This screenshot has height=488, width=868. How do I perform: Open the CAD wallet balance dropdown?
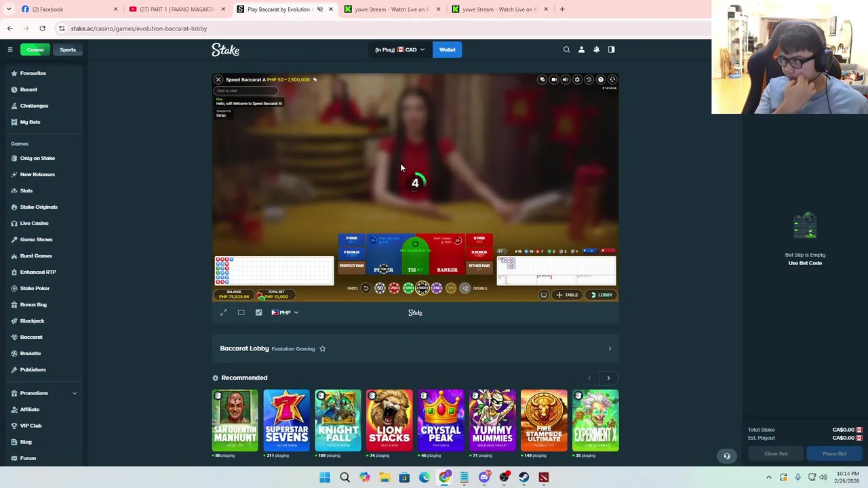(400, 49)
